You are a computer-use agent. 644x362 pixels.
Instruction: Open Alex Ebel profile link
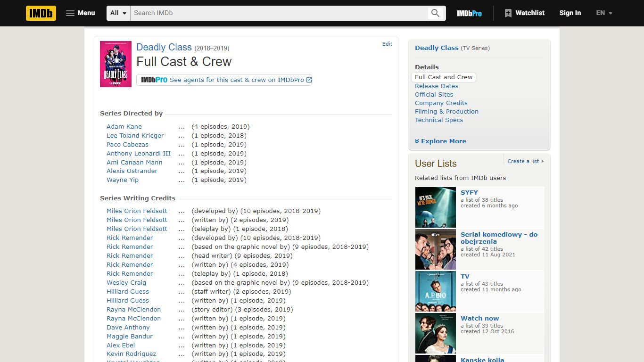tap(121, 346)
